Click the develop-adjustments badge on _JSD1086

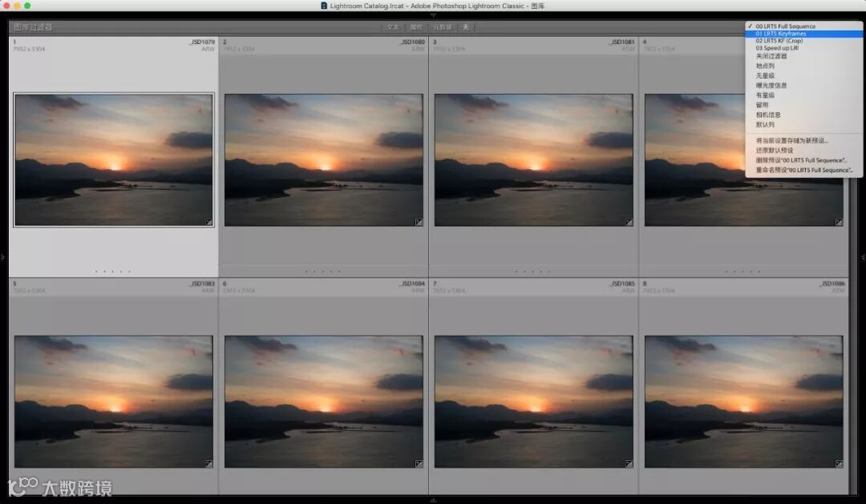click(839, 464)
